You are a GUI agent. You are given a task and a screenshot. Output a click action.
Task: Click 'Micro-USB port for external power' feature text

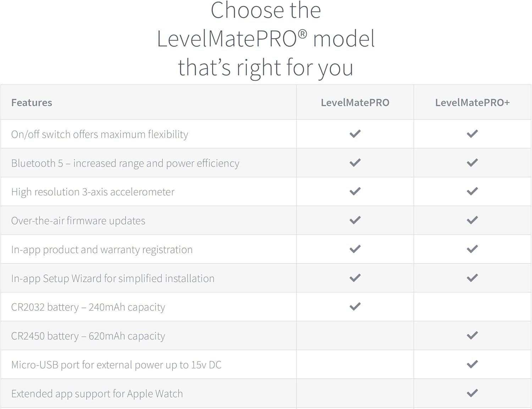pos(116,365)
